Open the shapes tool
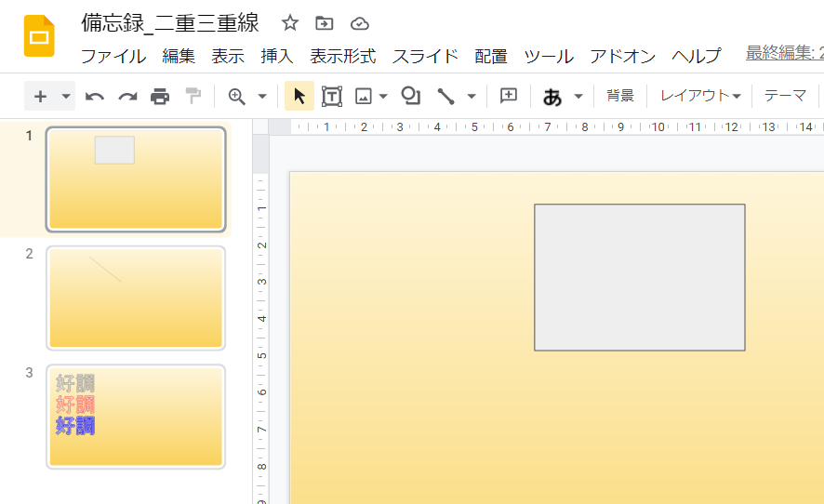The width and height of the screenshot is (824, 504). [x=410, y=96]
